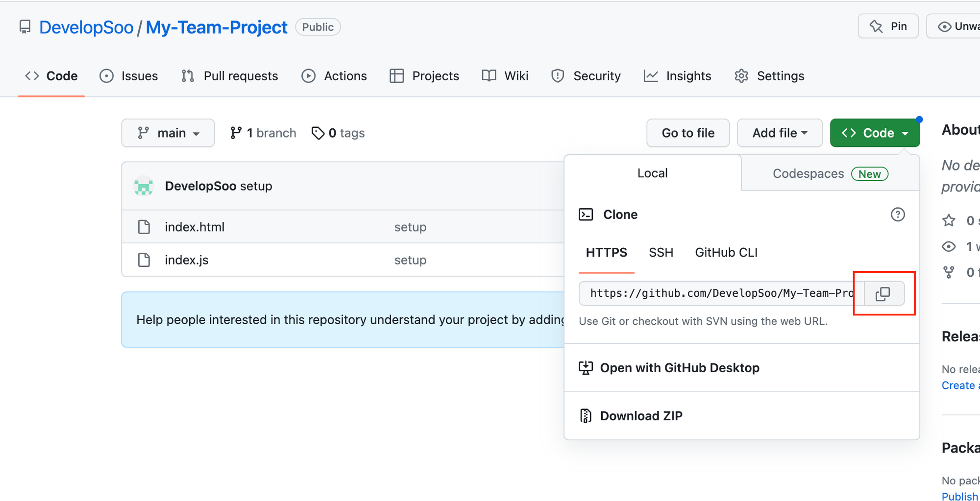This screenshot has height=501, width=980.
Task: Click the index.html file icon
Action: (x=144, y=227)
